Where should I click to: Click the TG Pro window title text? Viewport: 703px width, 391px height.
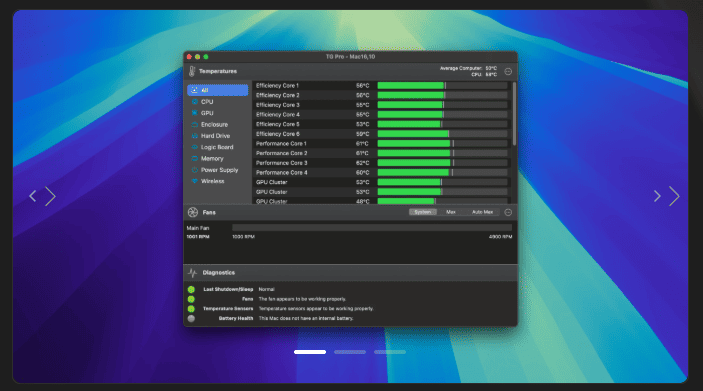click(x=350, y=57)
